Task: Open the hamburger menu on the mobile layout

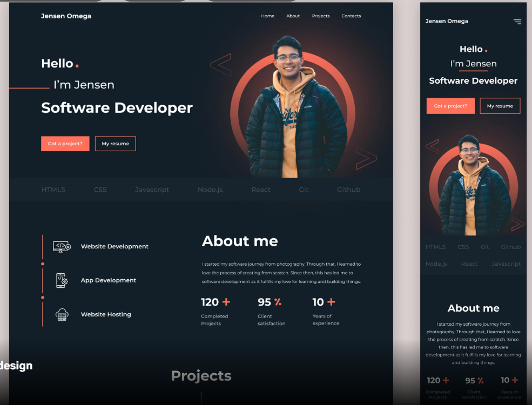Action: tap(517, 22)
